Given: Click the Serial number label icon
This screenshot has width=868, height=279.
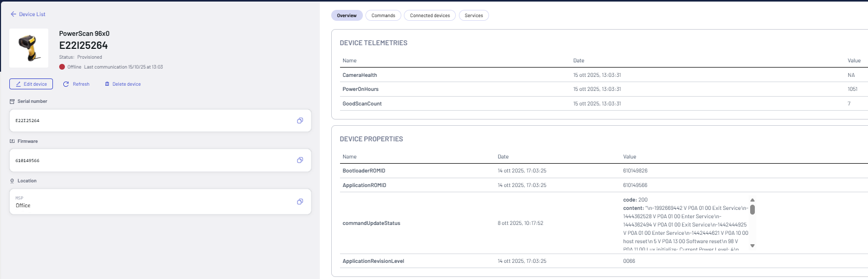Looking at the screenshot, I should [12, 101].
